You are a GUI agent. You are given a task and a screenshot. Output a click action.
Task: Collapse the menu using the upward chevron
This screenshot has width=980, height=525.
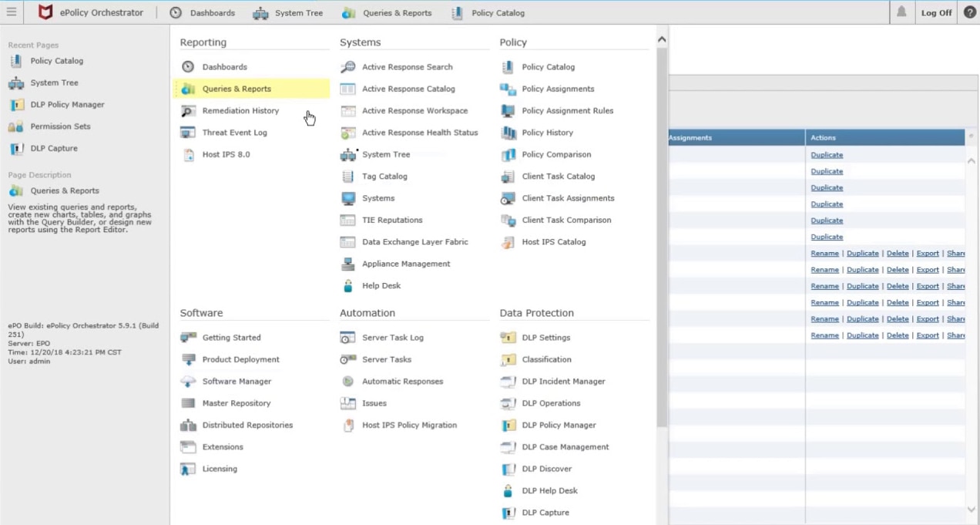tap(661, 38)
